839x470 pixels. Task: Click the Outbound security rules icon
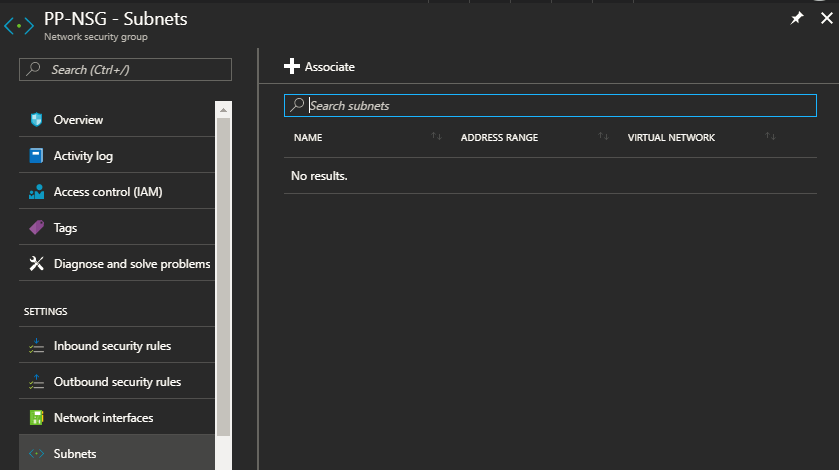pos(36,382)
